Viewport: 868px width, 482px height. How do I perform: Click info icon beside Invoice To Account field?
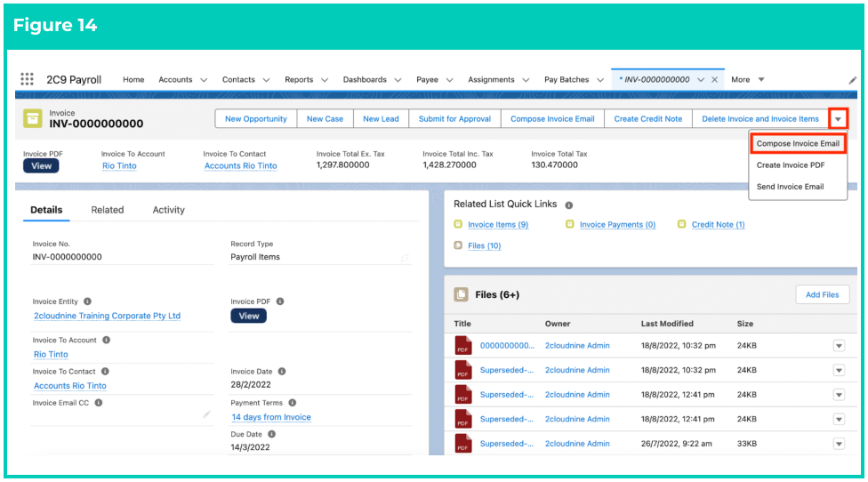click(107, 340)
